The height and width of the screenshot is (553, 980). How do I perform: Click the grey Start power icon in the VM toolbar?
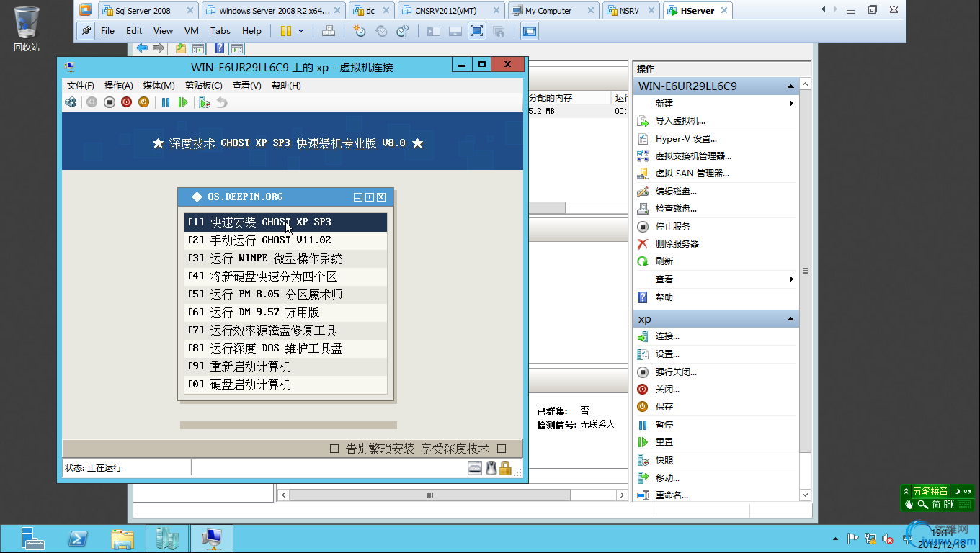(x=92, y=102)
